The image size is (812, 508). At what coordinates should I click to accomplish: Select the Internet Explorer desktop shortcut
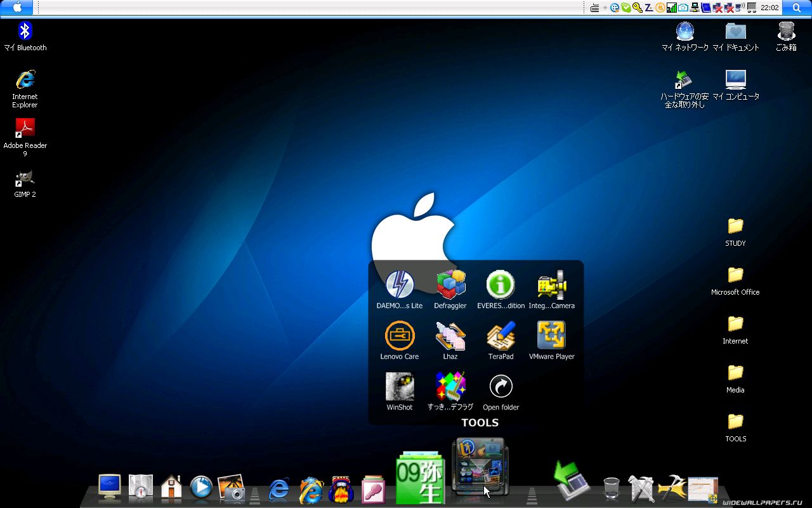[x=25, y=89]
